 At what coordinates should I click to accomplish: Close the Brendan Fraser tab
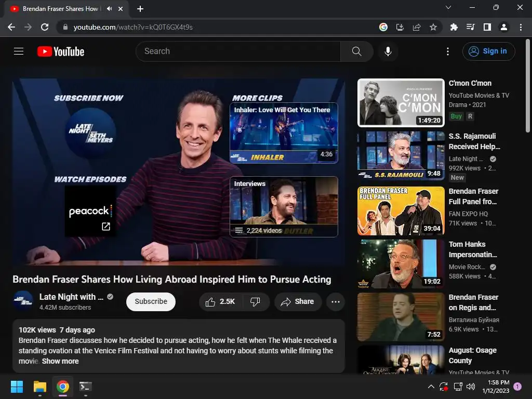121,9
